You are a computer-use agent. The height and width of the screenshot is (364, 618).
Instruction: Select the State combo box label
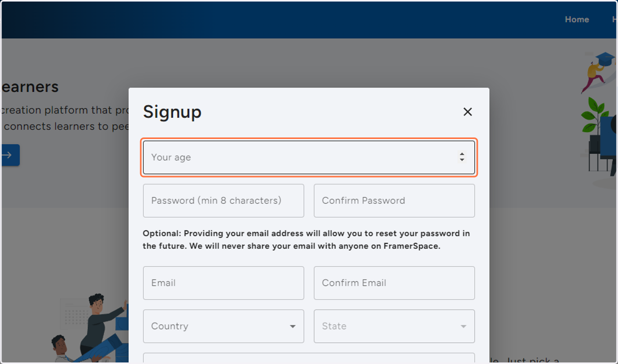(334, 326)
